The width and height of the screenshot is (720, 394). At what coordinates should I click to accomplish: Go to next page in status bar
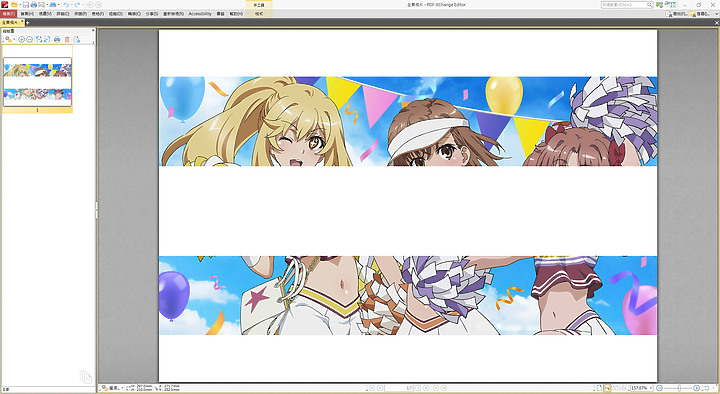coord(418,388)
